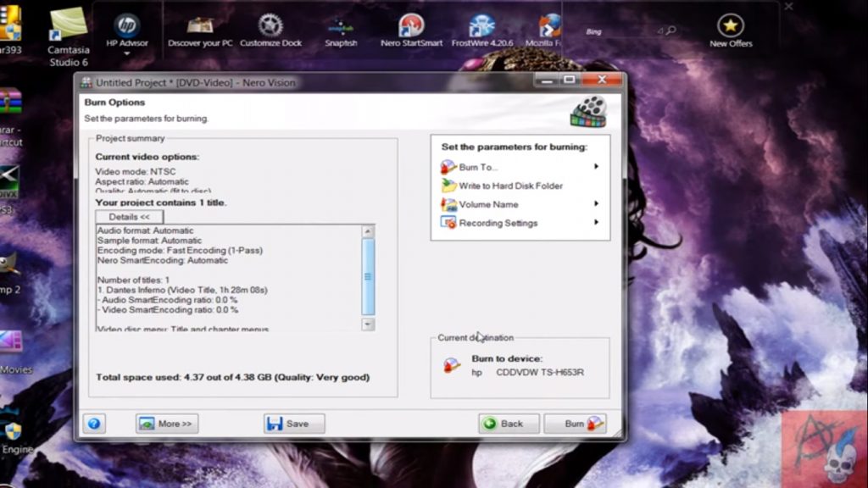868x488 pixels.
Task: Open Camtasia Studio 6 desktop shortcut
Action: (x=68, y=36)
